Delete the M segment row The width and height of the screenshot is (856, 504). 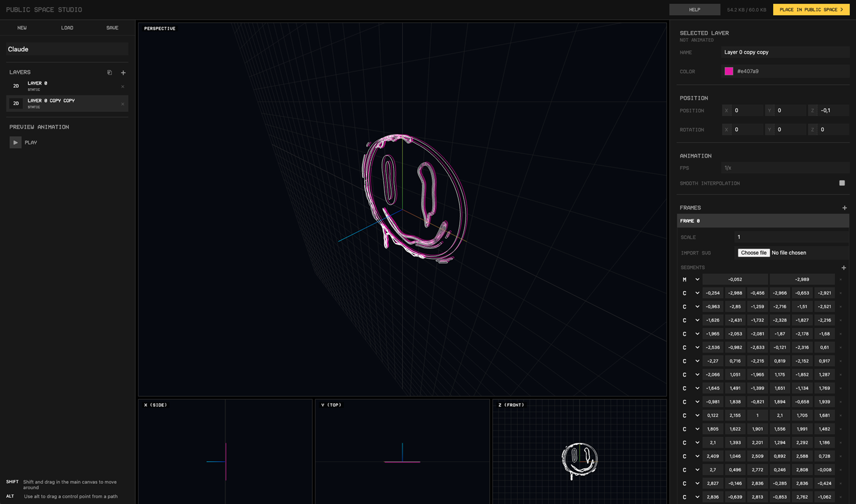841,280
